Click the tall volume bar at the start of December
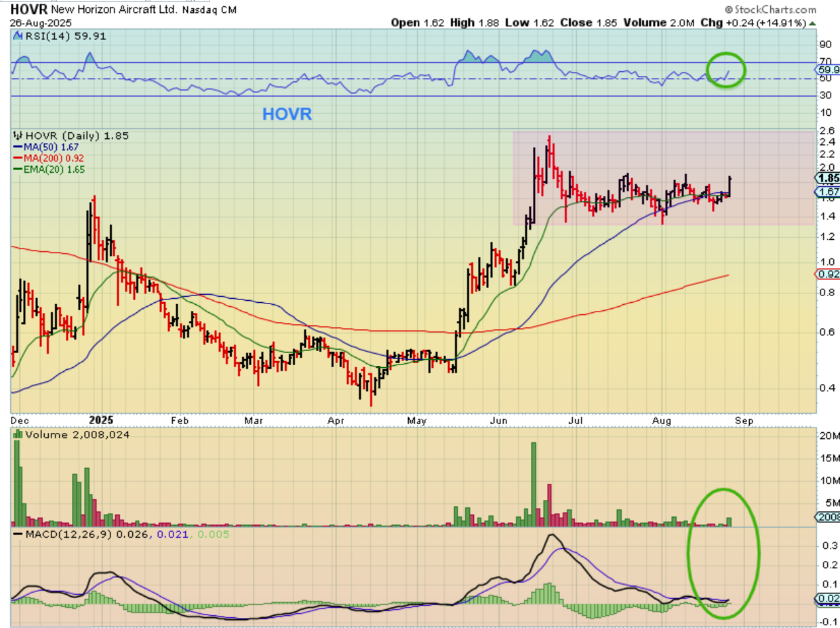This screenshot has height=628, width=840. [x=17, y=483]
